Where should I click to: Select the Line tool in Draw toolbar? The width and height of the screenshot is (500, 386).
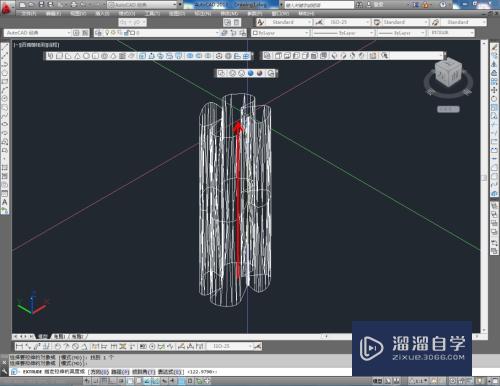point(5,47)
